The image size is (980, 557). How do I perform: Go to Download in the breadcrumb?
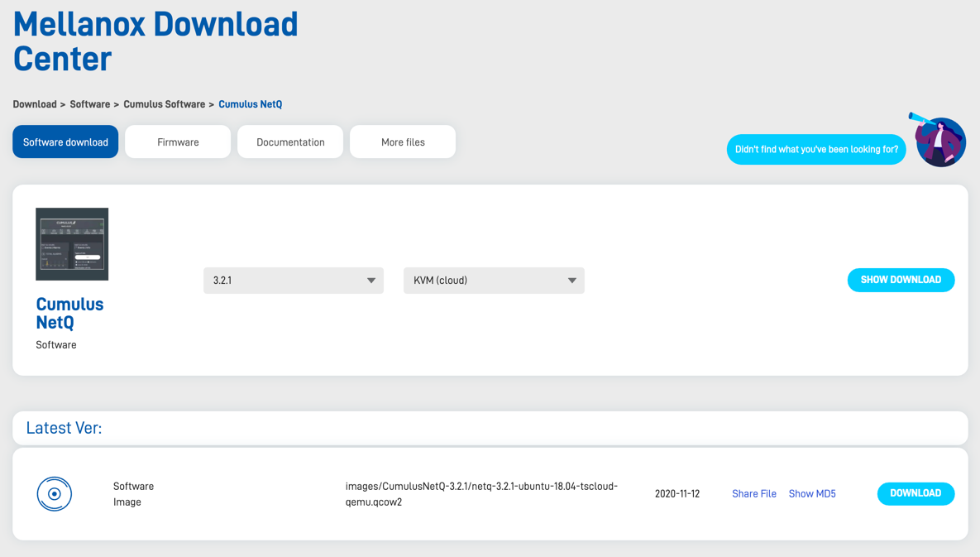click(x=35, y=104)
